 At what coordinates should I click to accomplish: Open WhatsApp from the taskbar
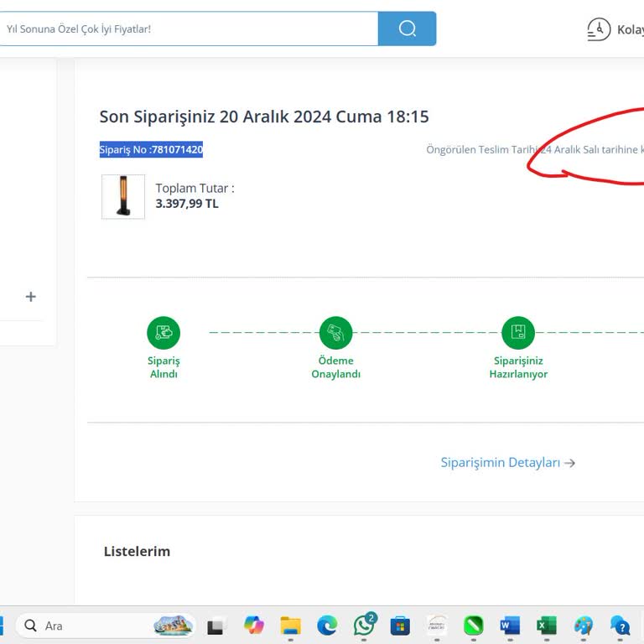click(x=364, y=625)
